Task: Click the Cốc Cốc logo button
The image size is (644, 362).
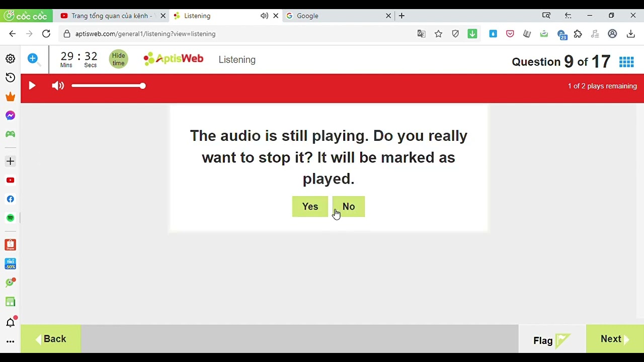Action: [26, 16]
